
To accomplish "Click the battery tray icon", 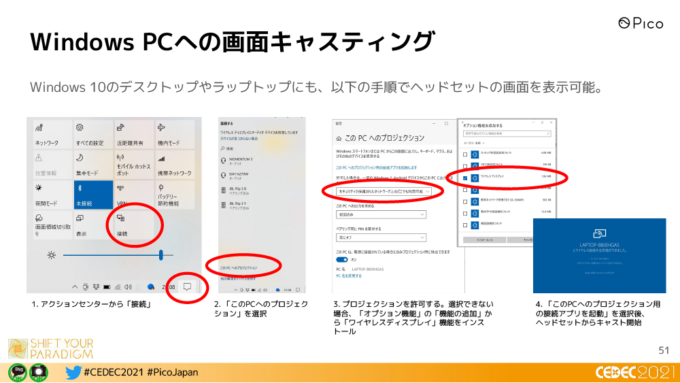I will 107,287.
